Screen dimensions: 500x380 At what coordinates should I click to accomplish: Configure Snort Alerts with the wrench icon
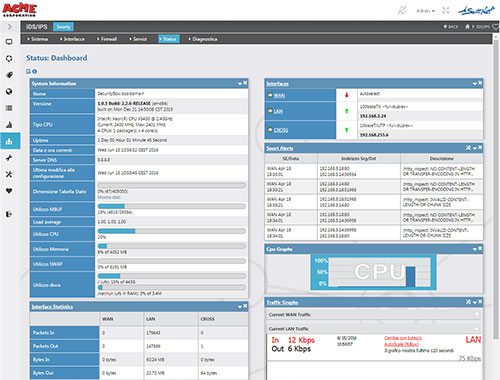click(468, 148)
